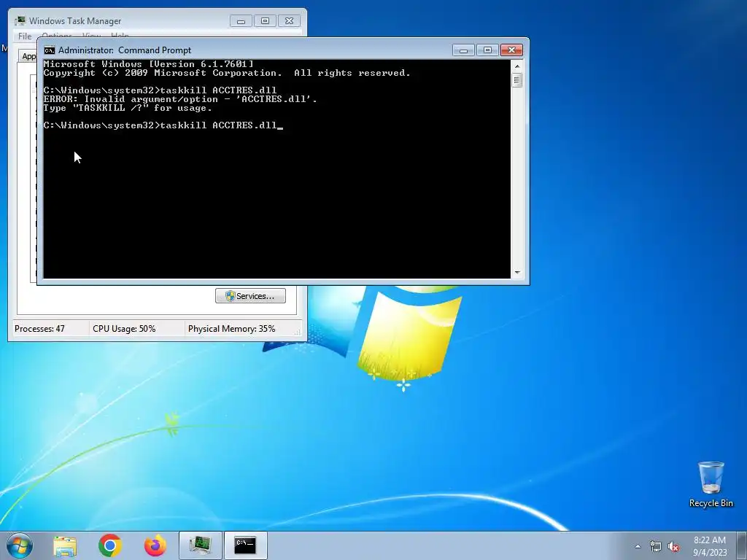
Task: Select the Command Prompt taskbar icon
Action: [x=245, y=545]
